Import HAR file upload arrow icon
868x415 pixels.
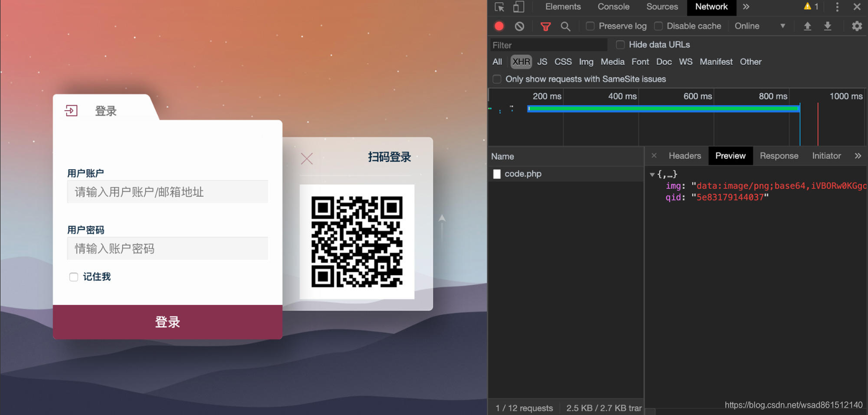click(x=807, y=26)
